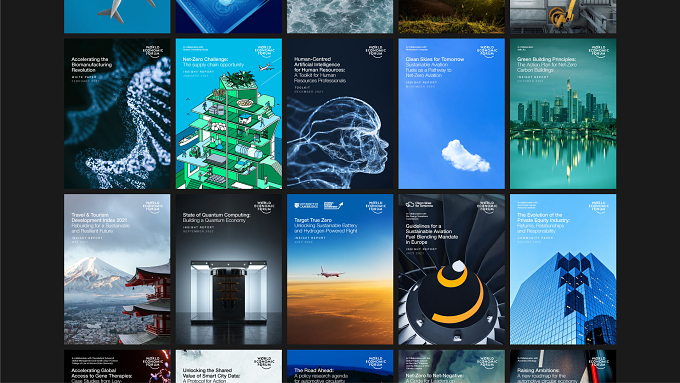Open the partial cover showing a yellow robotic arm
680x383 pixels.
563,16
